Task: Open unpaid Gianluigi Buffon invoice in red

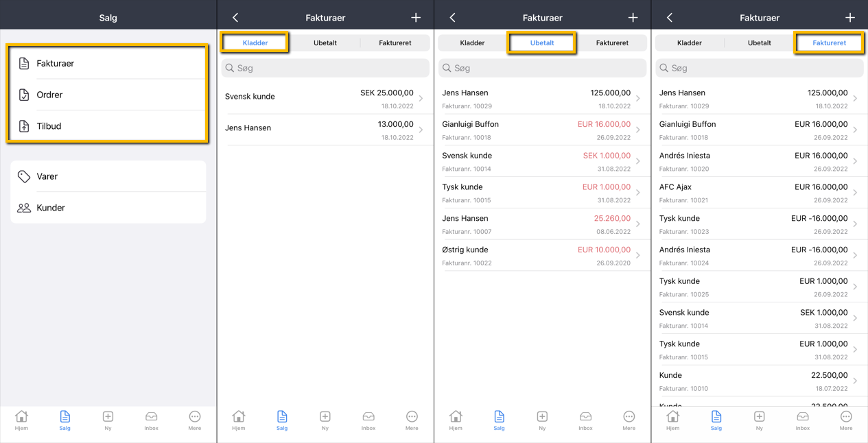Action: point(541,130)
